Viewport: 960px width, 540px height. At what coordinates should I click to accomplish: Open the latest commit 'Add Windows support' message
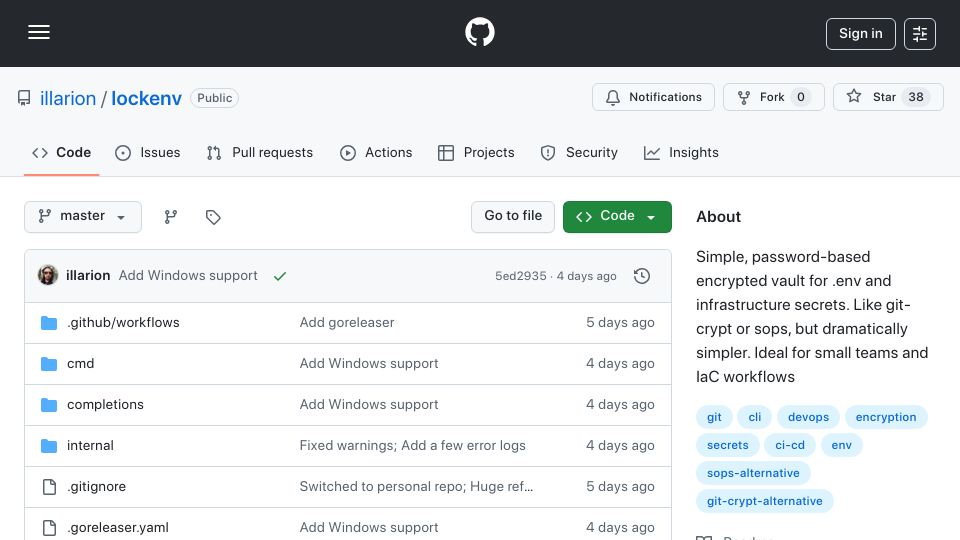coord(188,276)
